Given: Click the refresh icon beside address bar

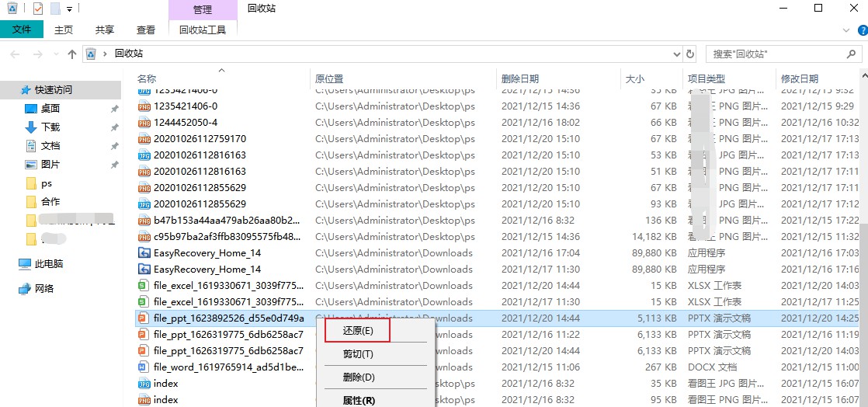Looking at the screenshot, I should [x=689, y=54].
